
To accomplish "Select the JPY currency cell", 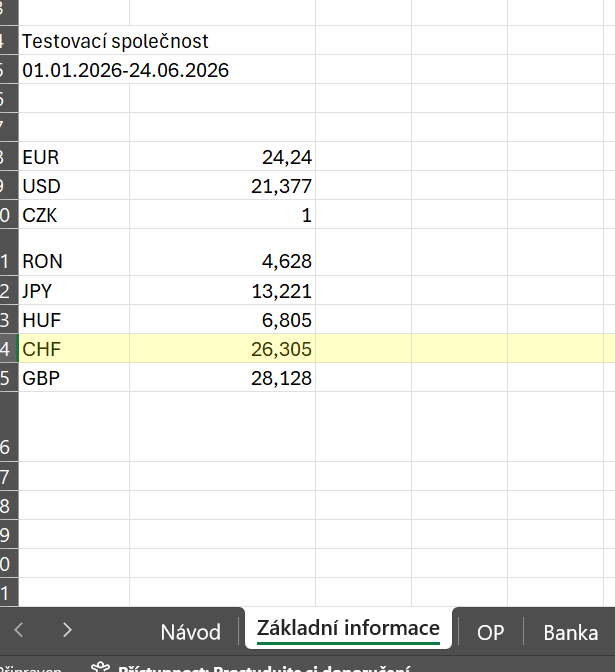I will point(74,291).
